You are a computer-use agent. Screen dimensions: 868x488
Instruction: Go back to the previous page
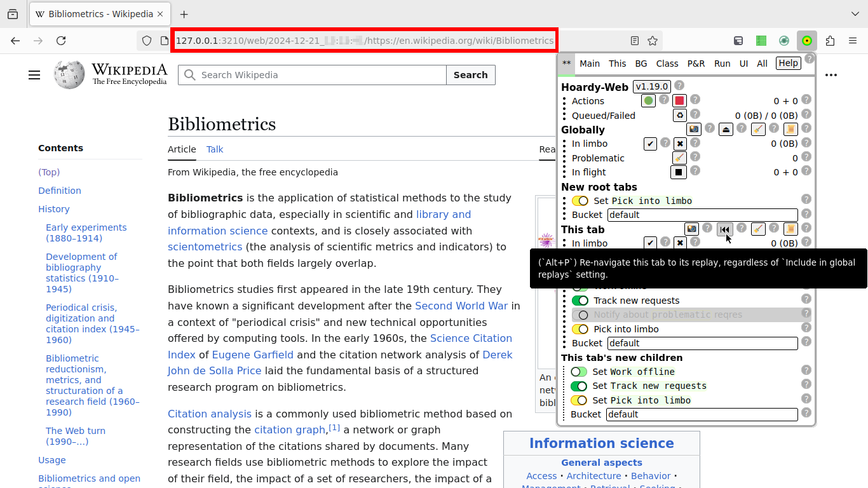tap(15, 41)
